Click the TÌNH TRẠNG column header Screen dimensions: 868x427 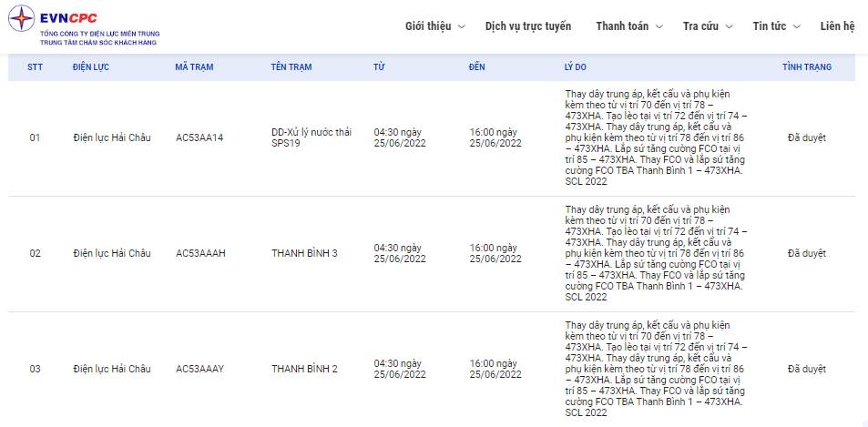[x=807, y=67]
